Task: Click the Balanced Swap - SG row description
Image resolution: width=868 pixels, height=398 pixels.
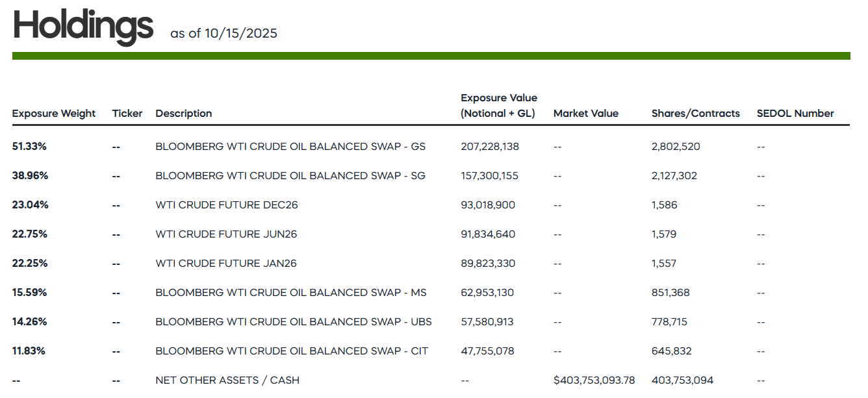Action: point(290,176)
